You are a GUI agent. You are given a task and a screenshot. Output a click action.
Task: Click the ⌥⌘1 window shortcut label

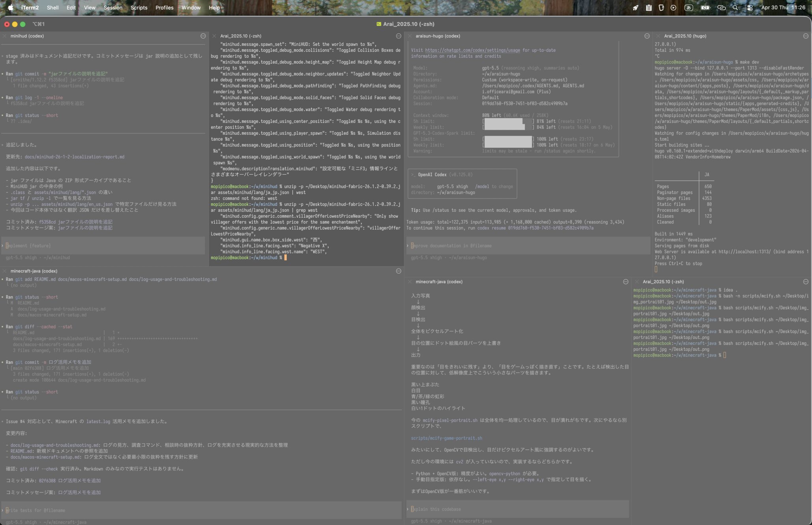tap(38, 24)
